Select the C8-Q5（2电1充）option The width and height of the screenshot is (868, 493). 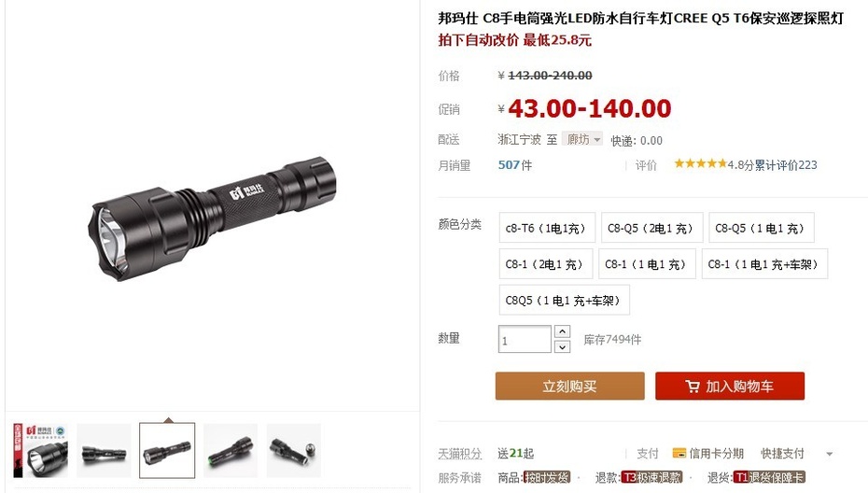pos(651,228)
